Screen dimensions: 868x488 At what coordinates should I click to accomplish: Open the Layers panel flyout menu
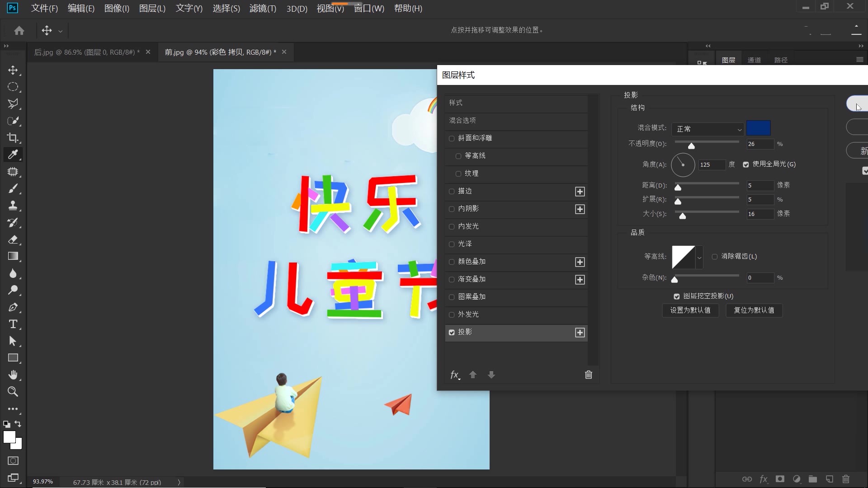click(860, 60)
